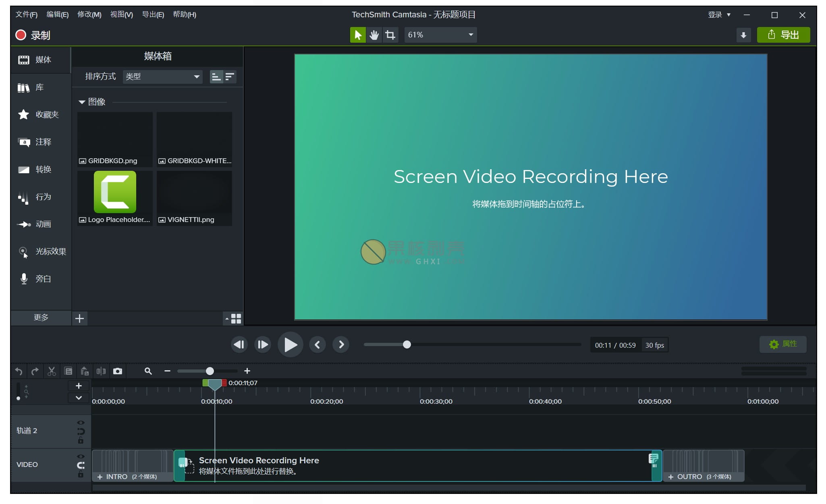Open the 行为 behaviors tab
The height and width of the screenshot is (504, 826).
tap(41, 197)
